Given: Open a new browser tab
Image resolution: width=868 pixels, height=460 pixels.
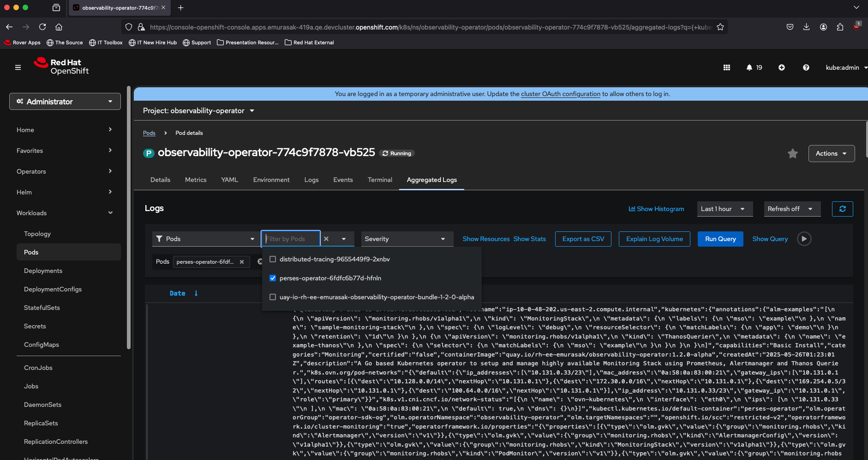Looking at the screenshot, I should click(x=180, y=7).
